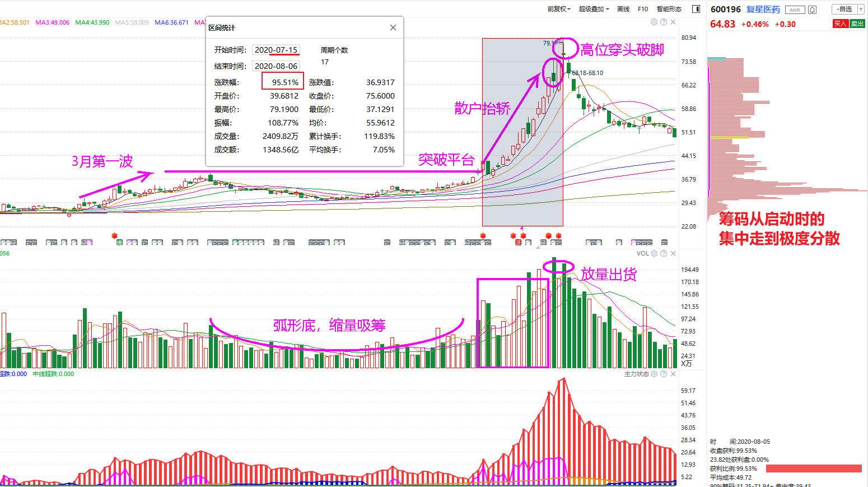Close the main K-line chart panel

(673, 22)
